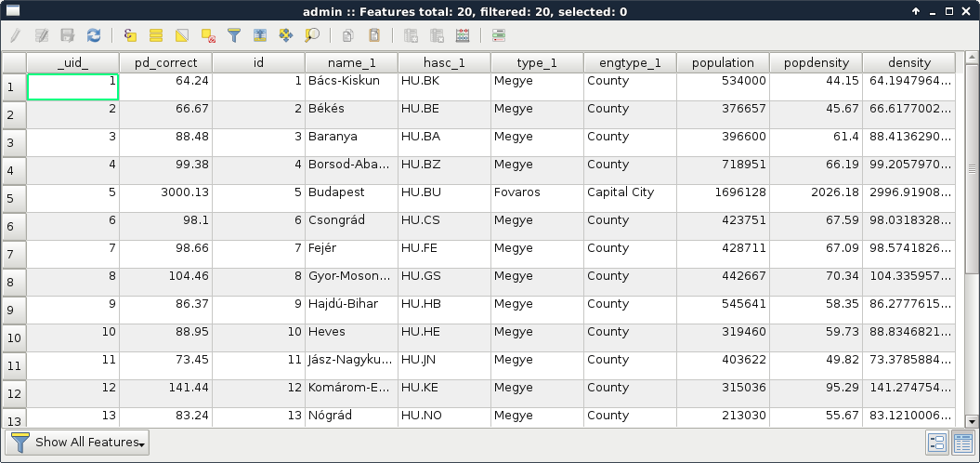Click pd_correct value 104.46

tap(165, 283)
